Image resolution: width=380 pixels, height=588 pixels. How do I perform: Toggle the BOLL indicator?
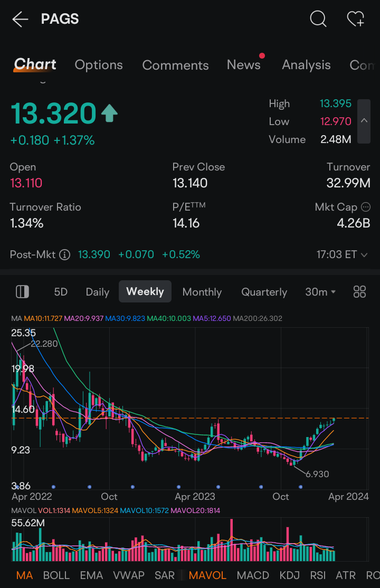56,575
